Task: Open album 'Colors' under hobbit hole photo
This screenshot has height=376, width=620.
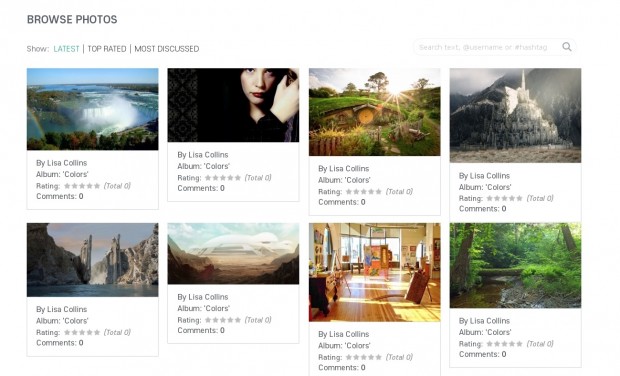Action: click(x=344, y=180)
